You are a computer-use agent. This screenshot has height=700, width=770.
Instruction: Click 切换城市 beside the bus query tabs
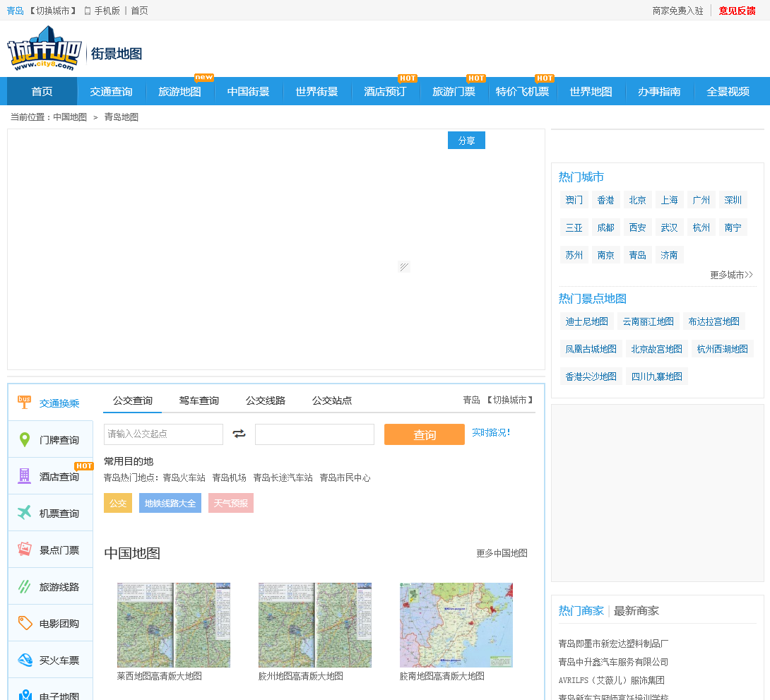510,400
